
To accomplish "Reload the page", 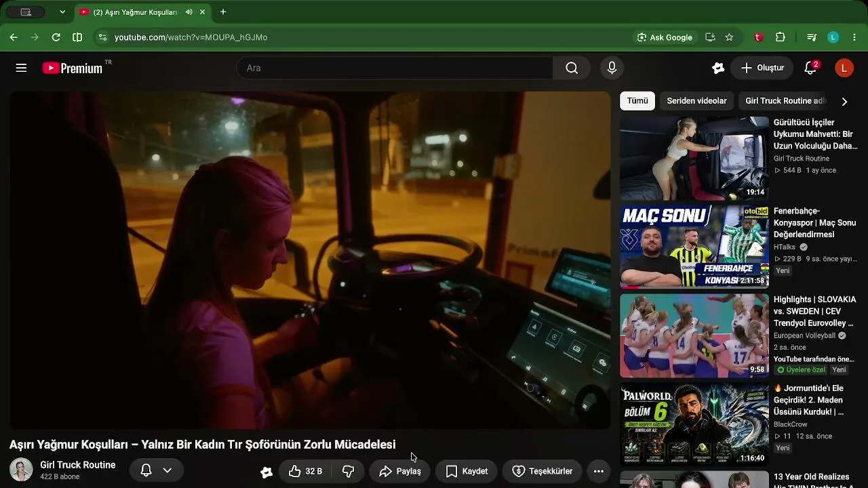I will pyautogui.click(x=56, y=37).
